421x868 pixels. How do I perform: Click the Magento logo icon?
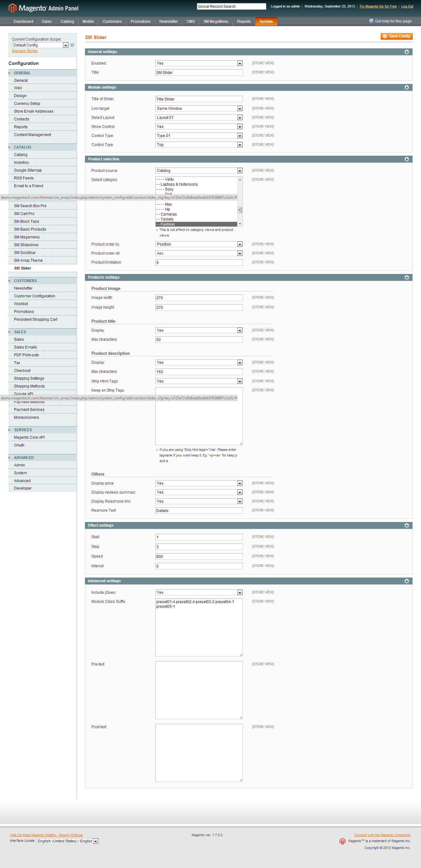point(12,8)
